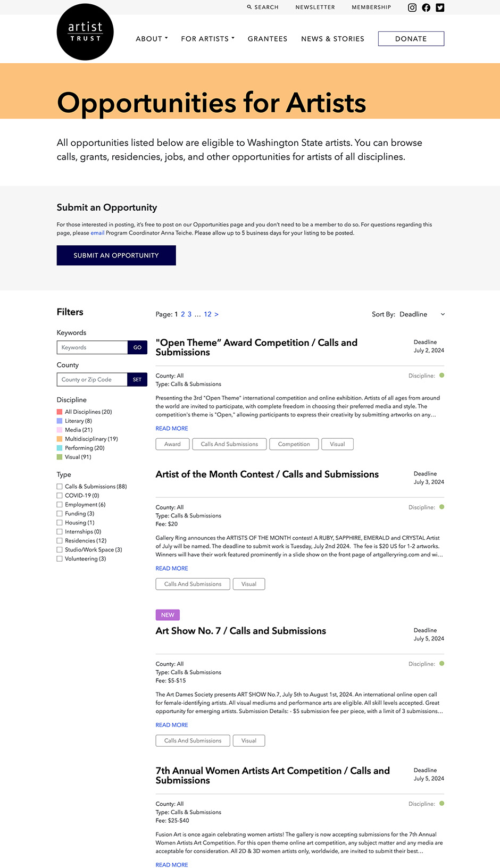Click green discipline dot on 7th Annual Women Artists
500x868 pixels.
click(x=442, y=804)
